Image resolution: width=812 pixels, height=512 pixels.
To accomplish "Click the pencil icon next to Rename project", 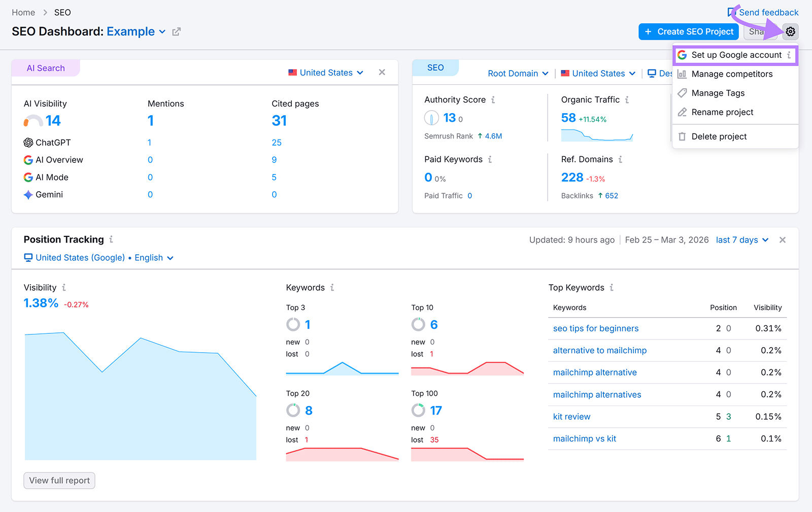I will (x=683, y=112).
